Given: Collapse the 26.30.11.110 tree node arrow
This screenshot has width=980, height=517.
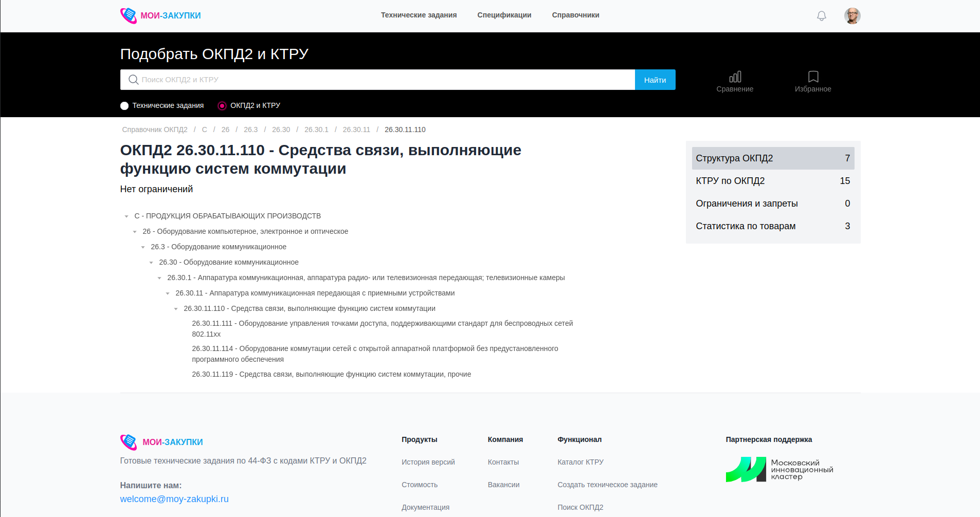Looking at the screenshot, I should [x=176, y=309].
